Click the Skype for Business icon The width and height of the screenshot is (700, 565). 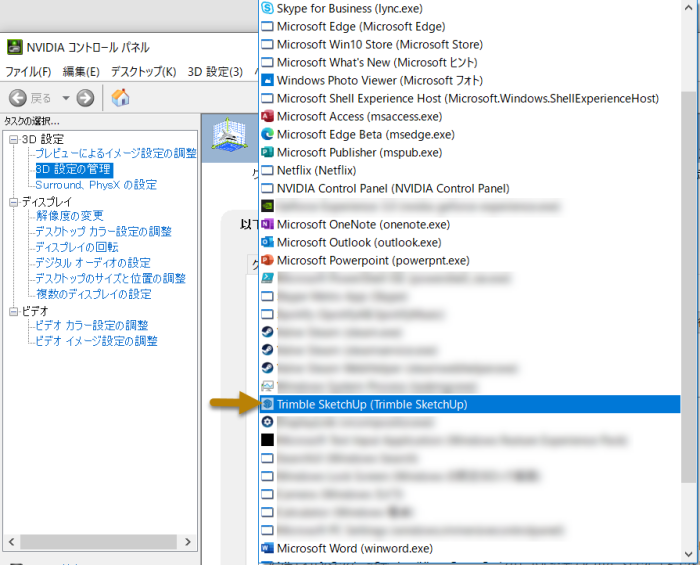[x=267, y=8]
